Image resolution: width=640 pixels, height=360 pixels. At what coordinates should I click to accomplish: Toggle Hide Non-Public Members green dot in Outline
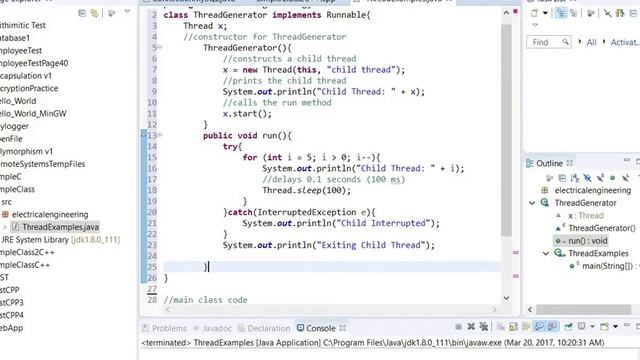pos(612,178)
